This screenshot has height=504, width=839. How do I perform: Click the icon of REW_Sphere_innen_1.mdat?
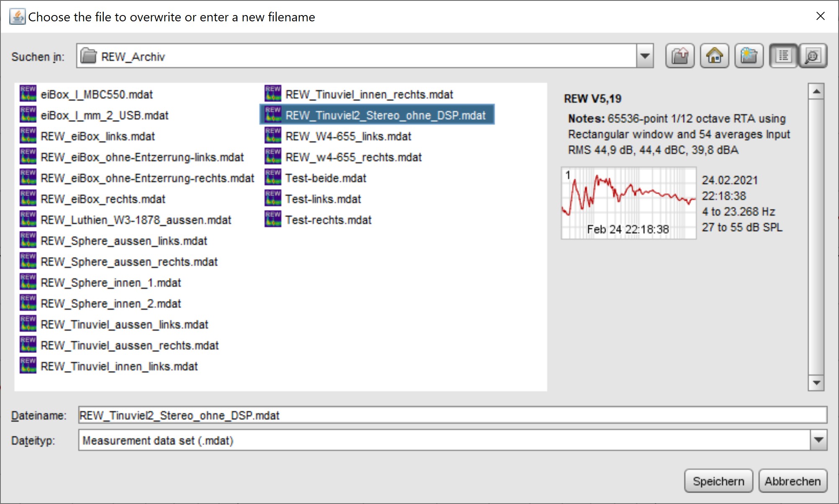pyautogui.click(x=28, y=282)
